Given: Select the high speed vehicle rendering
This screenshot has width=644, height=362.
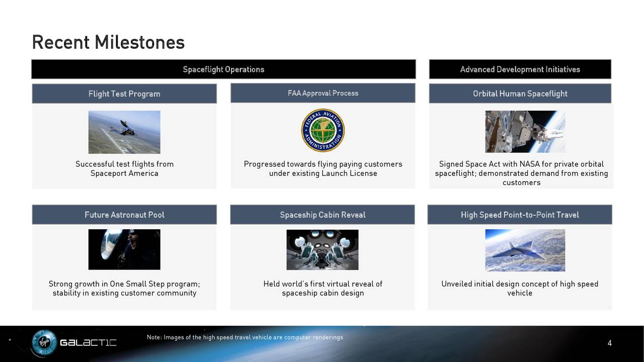Looking at the screenshot, I should pyautogui.click(x=525, y=250).
